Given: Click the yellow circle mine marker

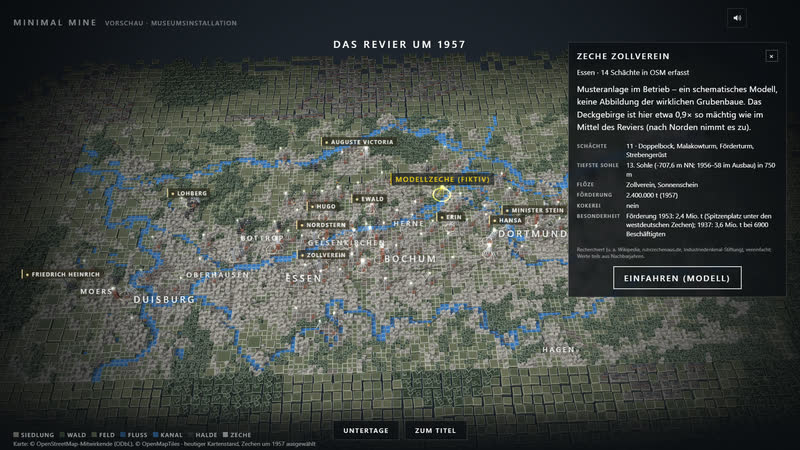Looking at the screenshot, I should [441, 194].
